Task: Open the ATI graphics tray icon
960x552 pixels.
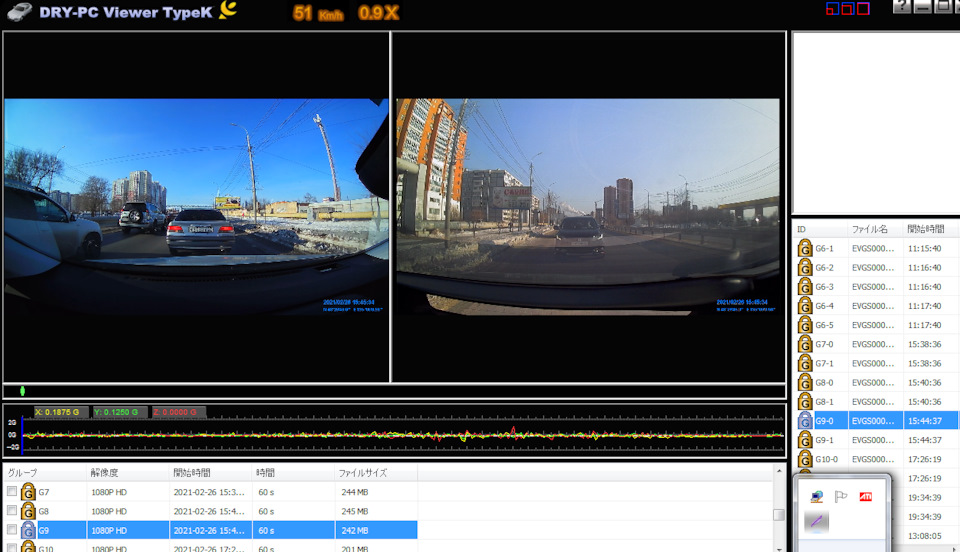Action: click(x=865, y=496)
